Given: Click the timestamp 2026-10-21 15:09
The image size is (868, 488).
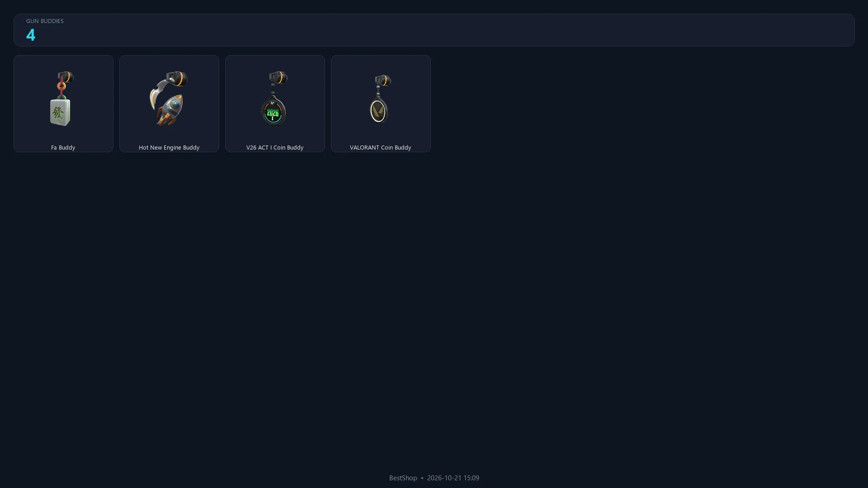Looking at the screenshot, I should pos(453,478).
